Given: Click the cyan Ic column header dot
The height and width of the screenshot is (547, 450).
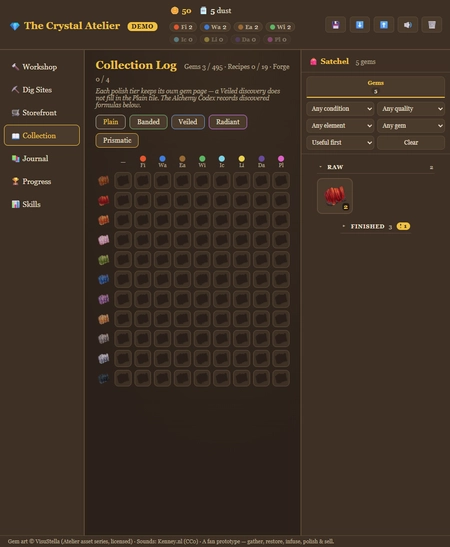Looking at the screenshot, I should tap(222, 159).
